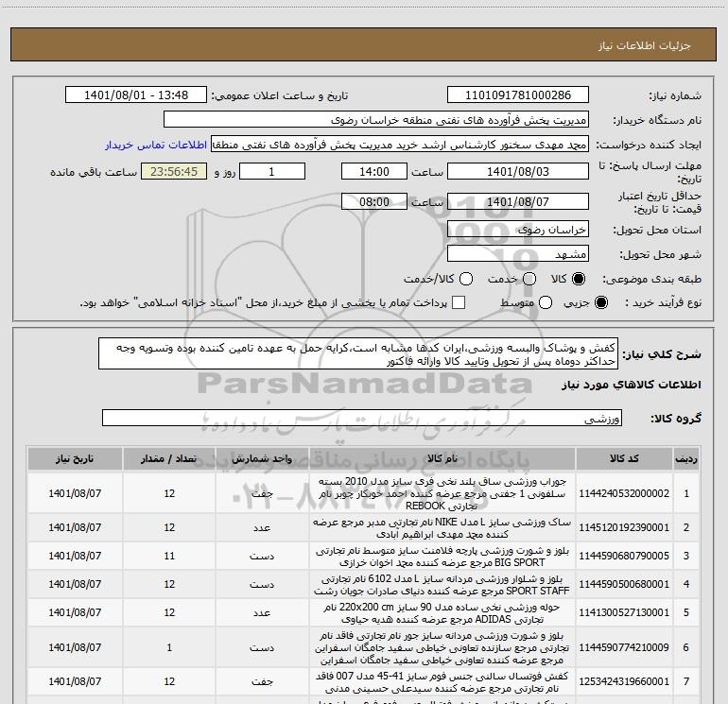
Task: Click price validity date field 1401/08/07
Action: (517, 201)
